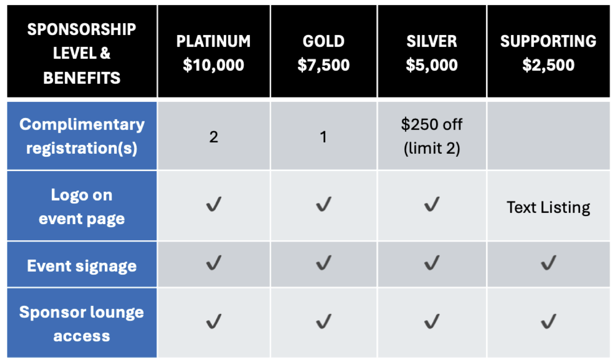Select the "$250 off (limit 2)" cell
The height and width of the screenshot is (364, 616).
tap(432, 136)
